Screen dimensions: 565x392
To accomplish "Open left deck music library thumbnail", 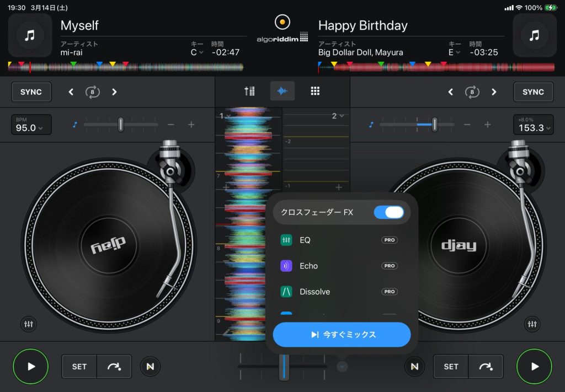I will (30, 35).
